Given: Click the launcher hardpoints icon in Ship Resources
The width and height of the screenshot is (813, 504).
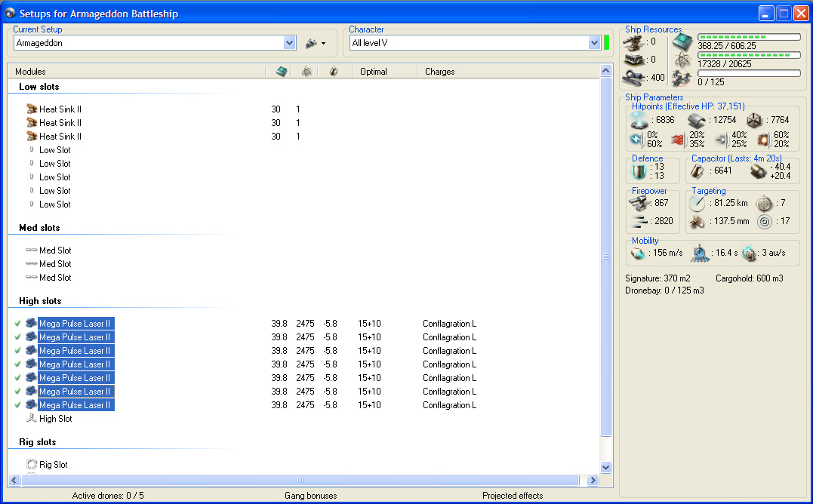Looking at the screenshot, I should click(x=633, y=60).
